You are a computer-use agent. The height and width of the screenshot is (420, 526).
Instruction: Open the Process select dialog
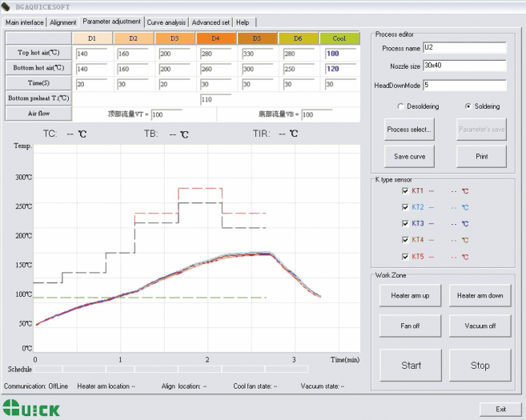pyautogui.click(x=409, y=129)
